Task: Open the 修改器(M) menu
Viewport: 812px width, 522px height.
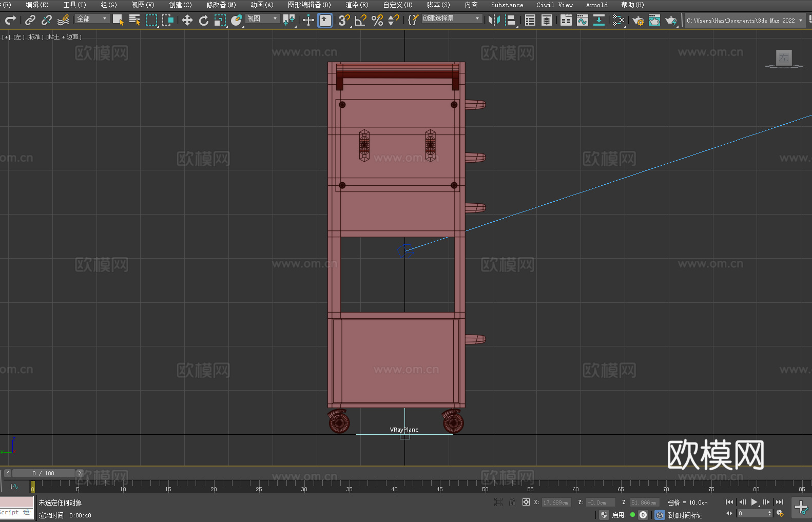Action: (221, 5)
